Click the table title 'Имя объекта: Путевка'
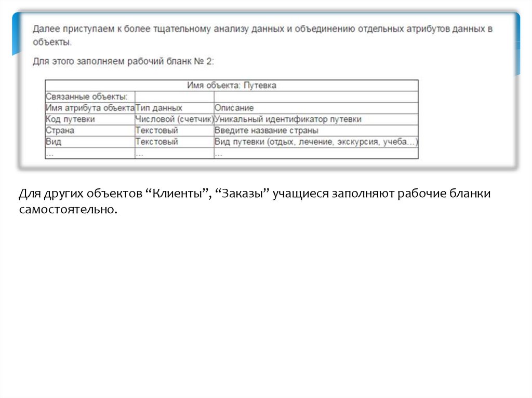The image size is (532, 398). [231, 86]
